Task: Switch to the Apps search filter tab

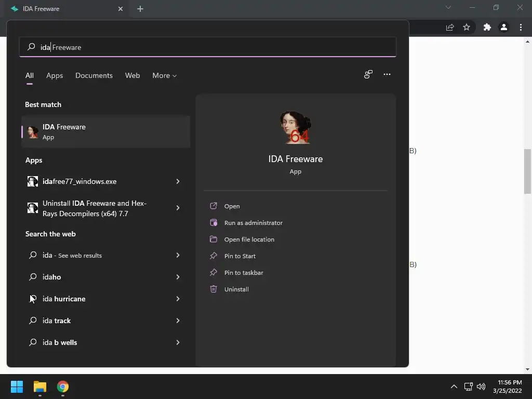Action: [x=55, y=76]
